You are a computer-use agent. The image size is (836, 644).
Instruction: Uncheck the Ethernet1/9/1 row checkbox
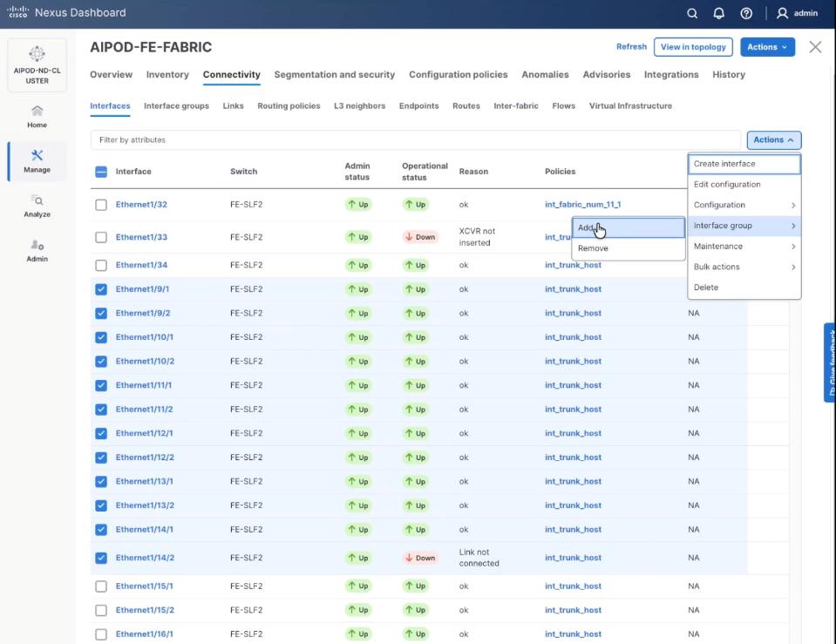101,289
